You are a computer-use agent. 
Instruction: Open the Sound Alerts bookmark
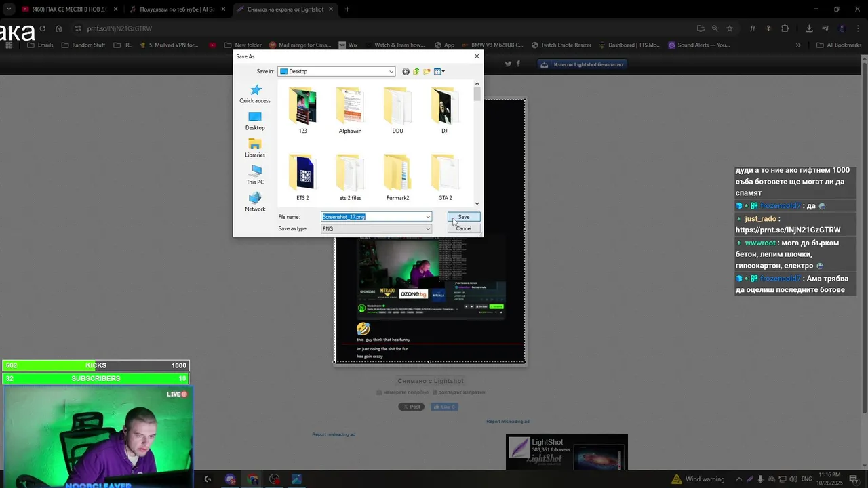tap(699, 45)
